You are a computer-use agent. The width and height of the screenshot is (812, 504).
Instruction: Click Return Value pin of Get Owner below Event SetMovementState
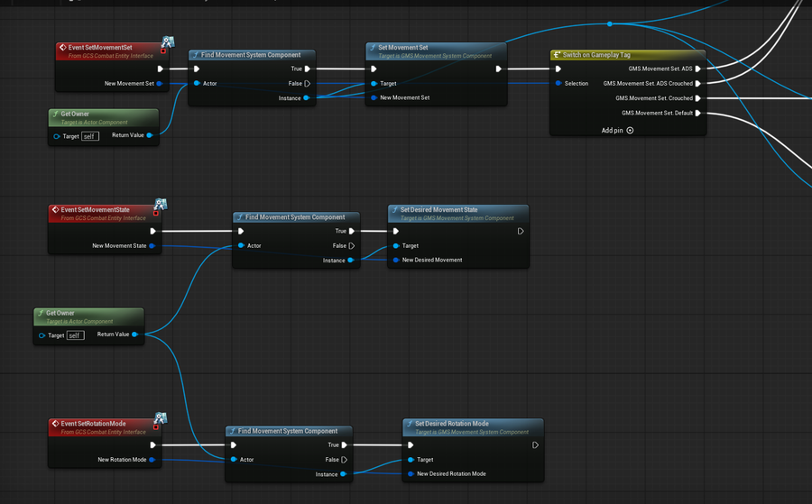click(134, 334)
